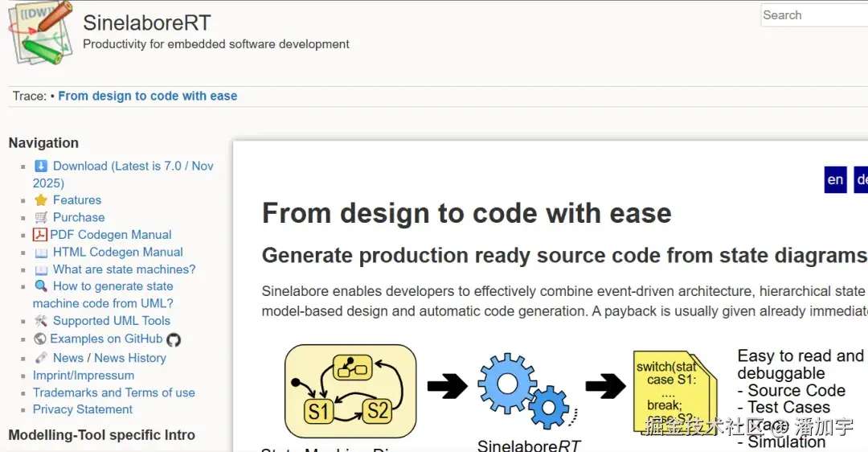Click the GitHub octocat icon
Viewport: 868px width, 452px height.
click(174, 339)
